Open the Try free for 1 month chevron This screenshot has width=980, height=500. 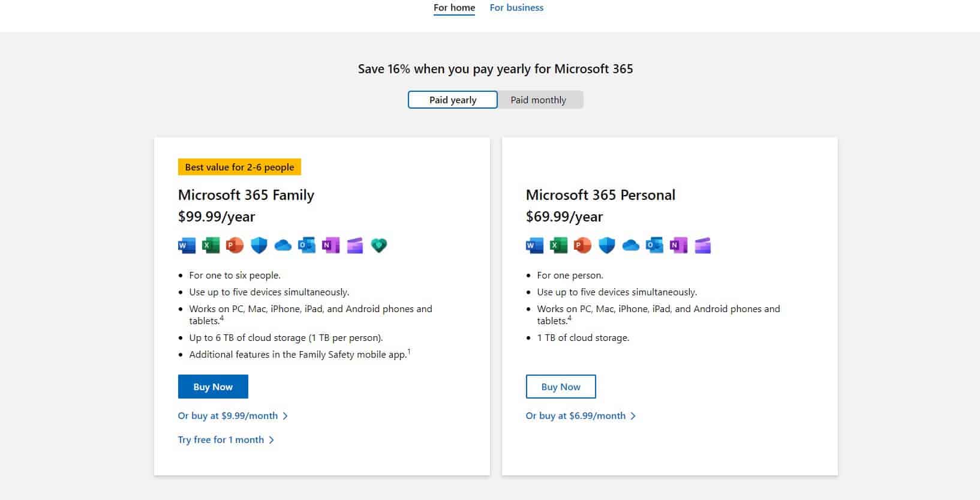click(x=272, y=439)
